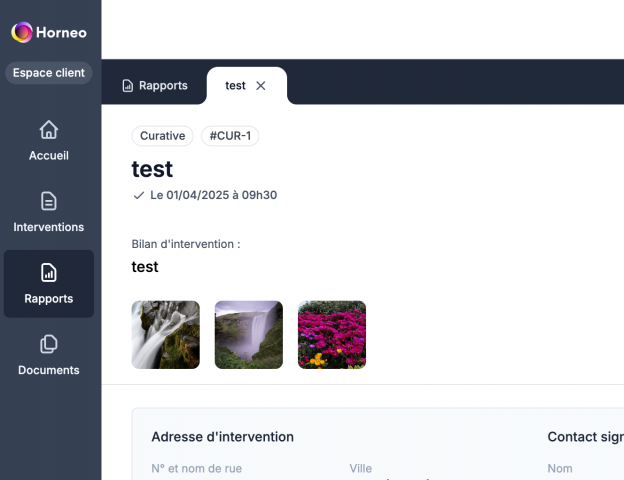624x480 pixels.
Task: Go to Accueil in the sidebar
Action: point(49,140)
